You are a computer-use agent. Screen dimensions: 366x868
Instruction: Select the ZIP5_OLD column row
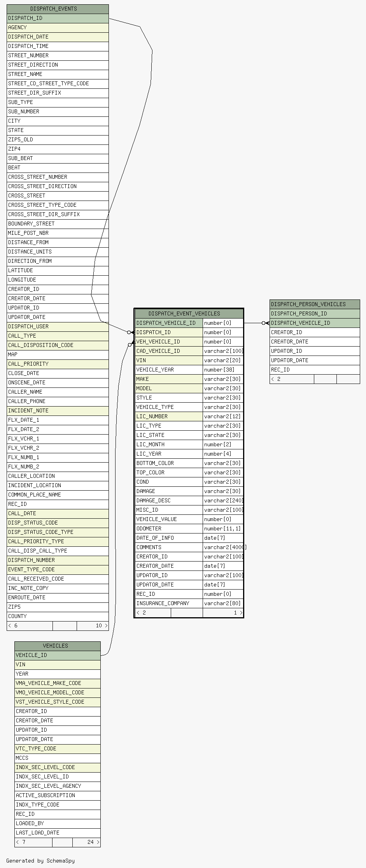click(58, 140)
